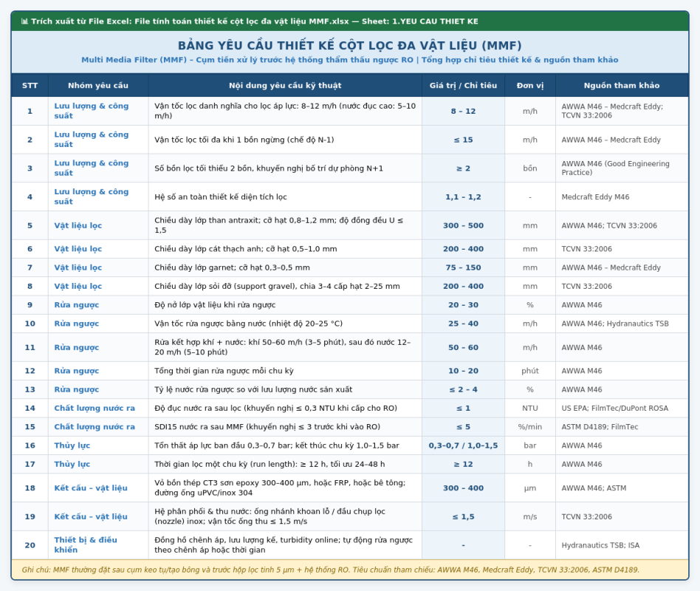
Task: Click the chart icon in the green header bar
Action: [24, 21]
